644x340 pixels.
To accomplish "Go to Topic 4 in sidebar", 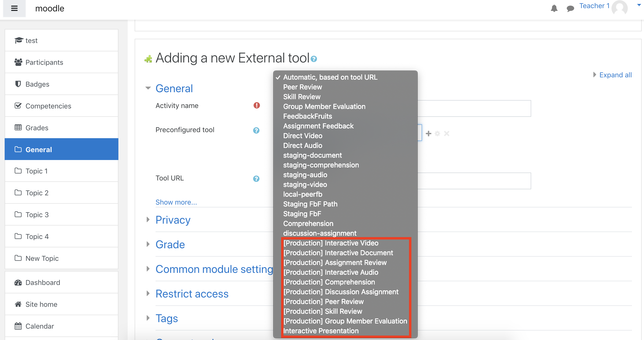I will tap(62, 236).
